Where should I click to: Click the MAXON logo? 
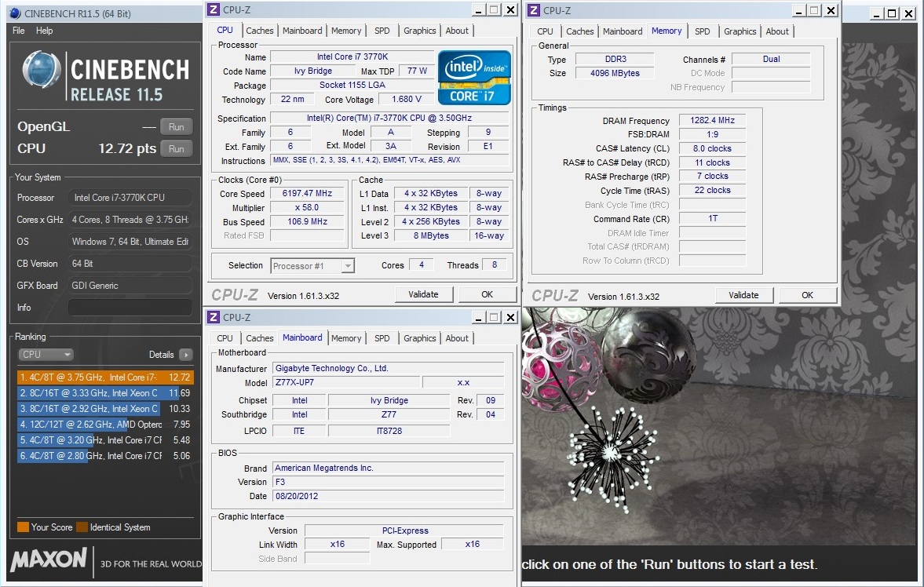tap(49, 560)
